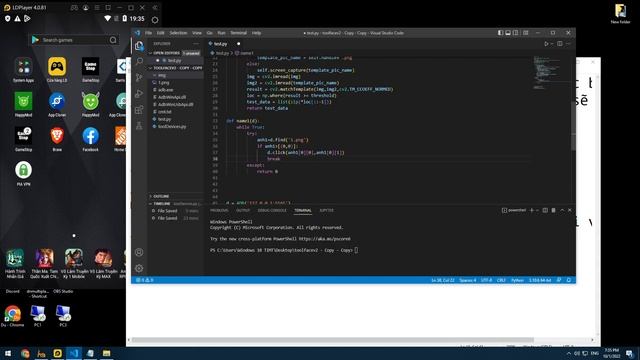Open Explorer panel ellipsis menu
Screen dimensions: 640x360
pos(196,44)
